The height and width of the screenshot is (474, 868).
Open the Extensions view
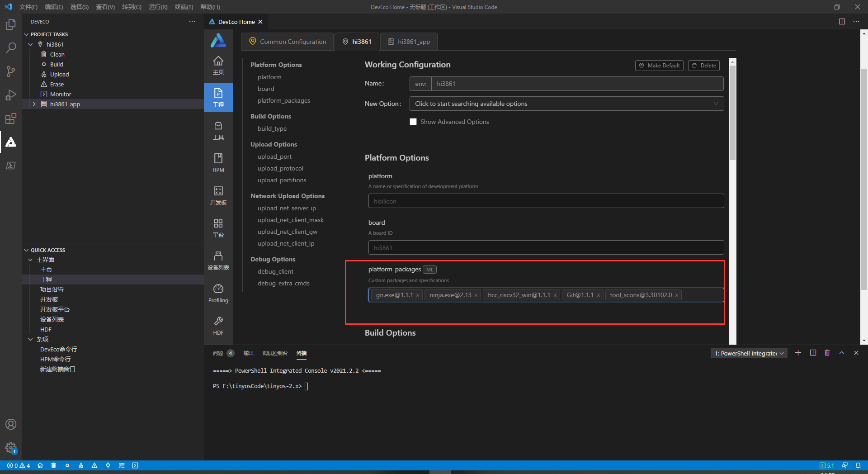(11, 118)
